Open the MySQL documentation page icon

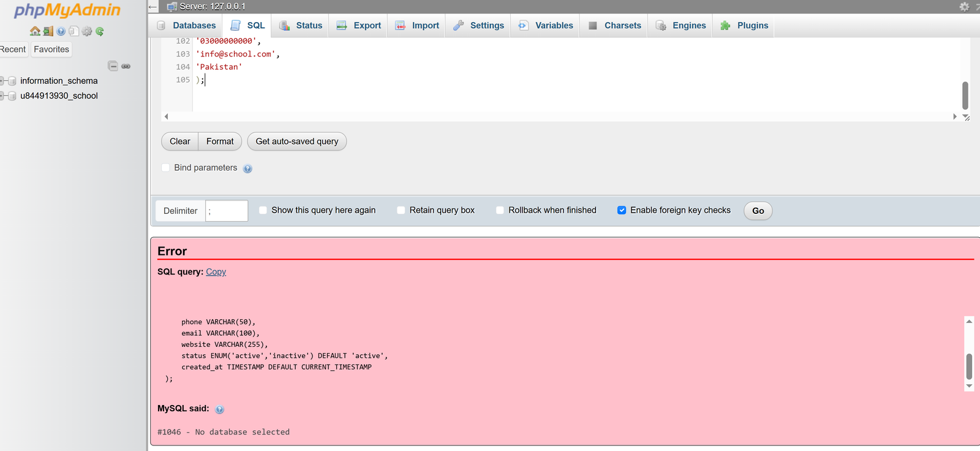click(x=73, y=31)
